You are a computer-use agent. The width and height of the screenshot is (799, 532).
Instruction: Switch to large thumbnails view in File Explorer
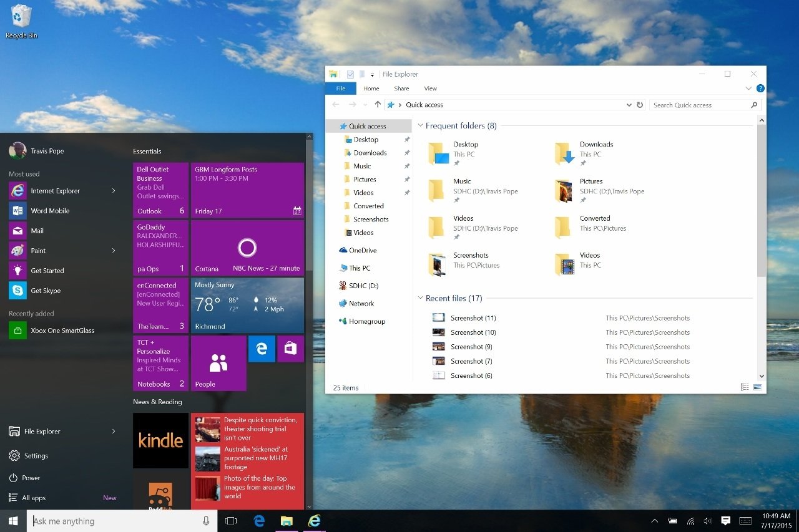click(757, 387)
